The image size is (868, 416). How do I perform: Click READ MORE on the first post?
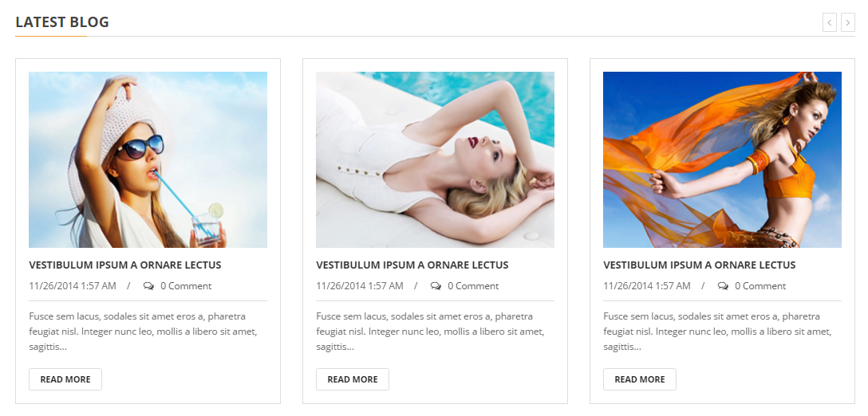coord(65,379)
